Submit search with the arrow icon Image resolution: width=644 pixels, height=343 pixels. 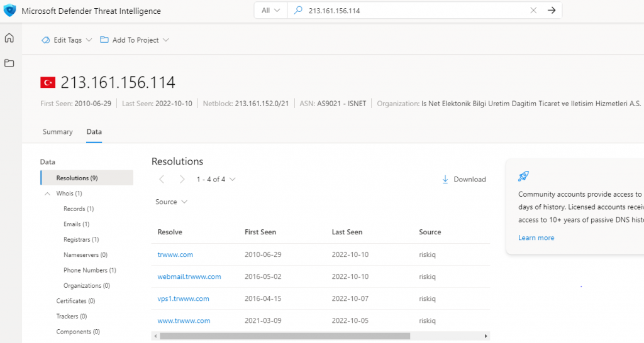coord(552,11)
